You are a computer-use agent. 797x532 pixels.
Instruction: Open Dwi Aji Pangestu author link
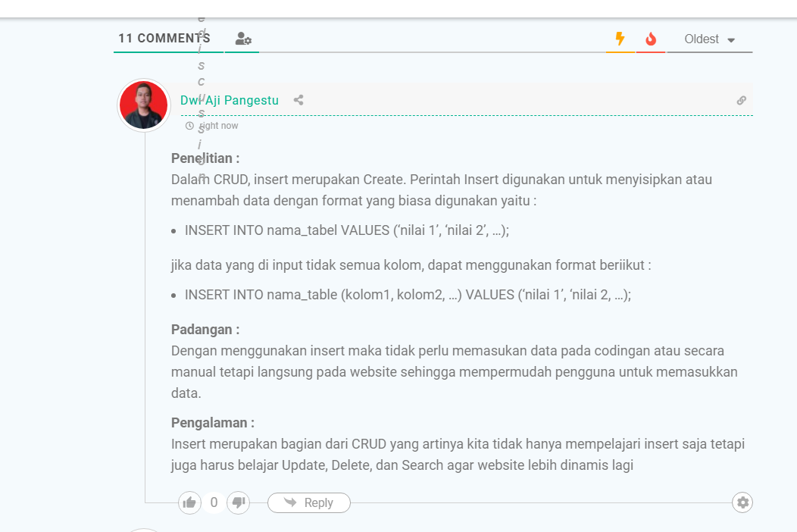click(230, 100)
